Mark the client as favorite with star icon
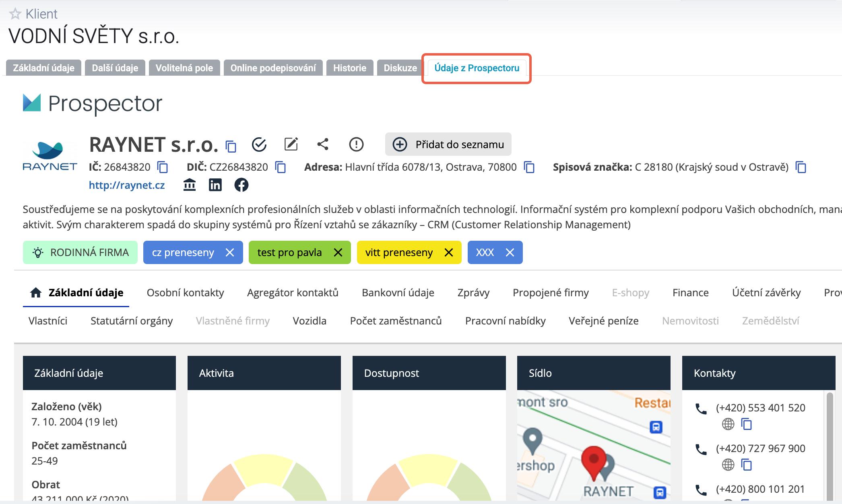The image size is (842, 504). (x=15, y=14)
